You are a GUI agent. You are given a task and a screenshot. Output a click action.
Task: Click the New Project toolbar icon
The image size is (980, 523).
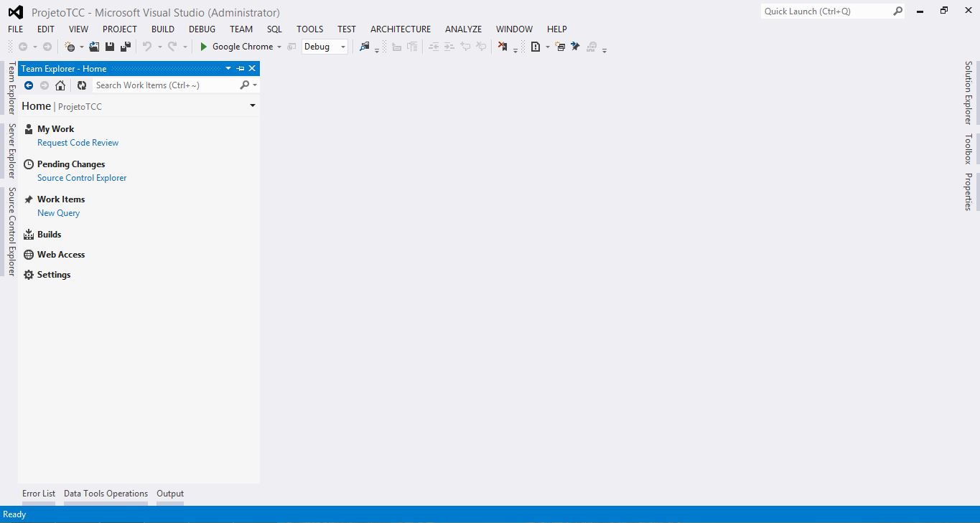coord(70,47)
